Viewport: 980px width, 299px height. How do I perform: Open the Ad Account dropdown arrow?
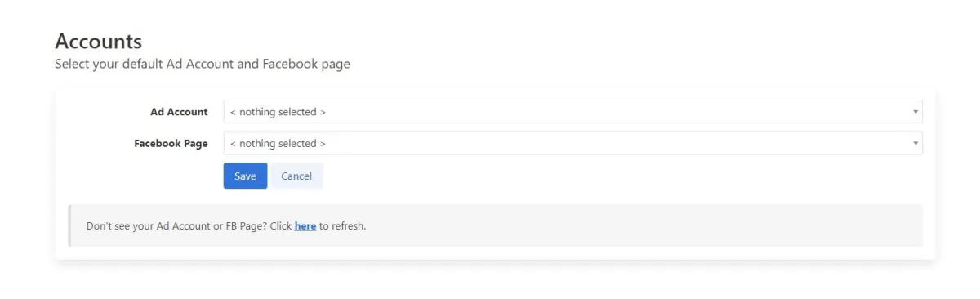pyautogui.click(x=915, y=112)
